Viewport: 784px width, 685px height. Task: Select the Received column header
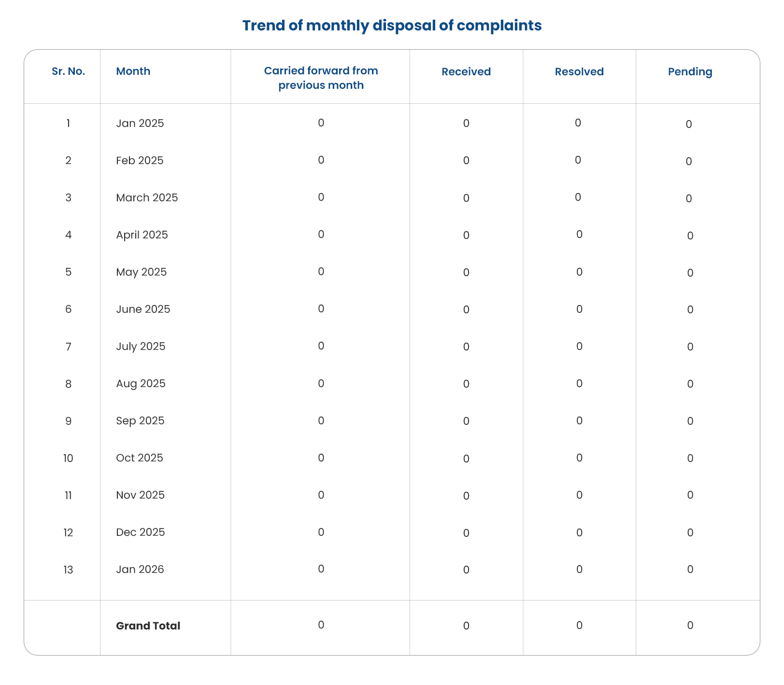(x=466, y=72)
